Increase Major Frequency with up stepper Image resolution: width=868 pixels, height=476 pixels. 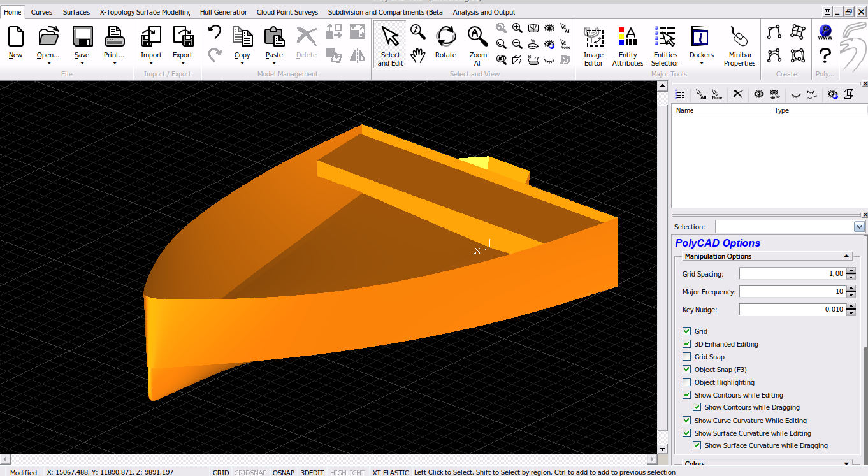(x=851, y=288)
